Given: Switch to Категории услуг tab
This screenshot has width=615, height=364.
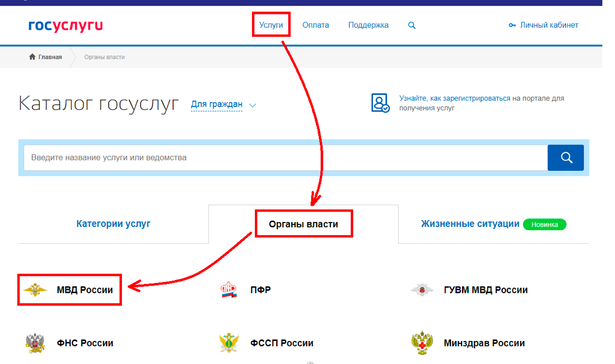Looking at the screenshot, I should [113, 224].
